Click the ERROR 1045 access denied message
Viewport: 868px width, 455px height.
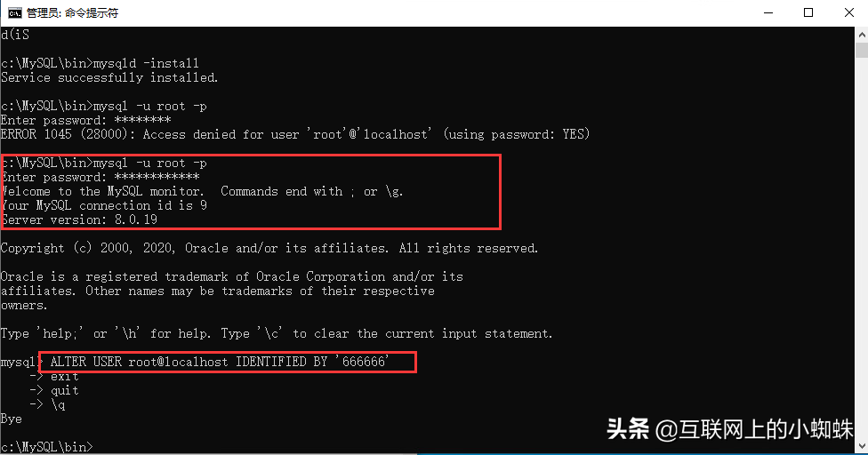(295, 134)
